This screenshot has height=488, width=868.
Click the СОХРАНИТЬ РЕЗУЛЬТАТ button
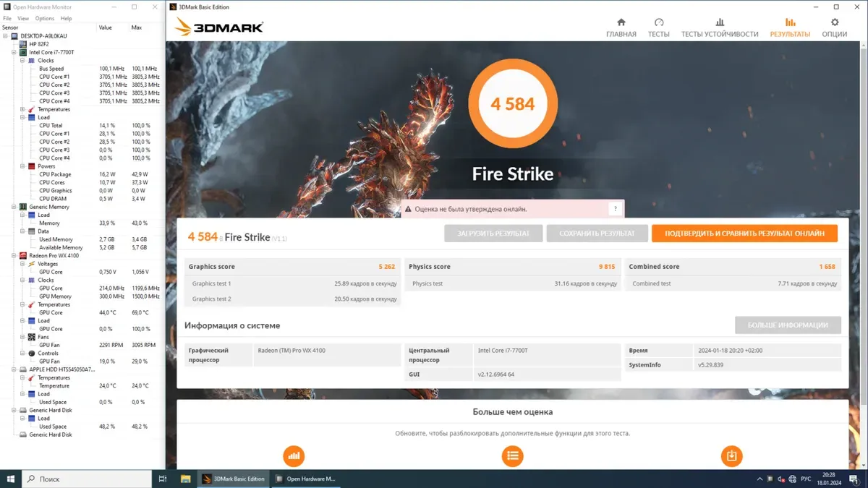pos(597,234)
